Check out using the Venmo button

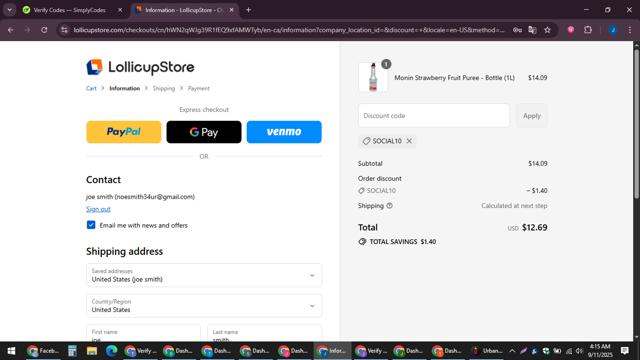tap(284, 132)
